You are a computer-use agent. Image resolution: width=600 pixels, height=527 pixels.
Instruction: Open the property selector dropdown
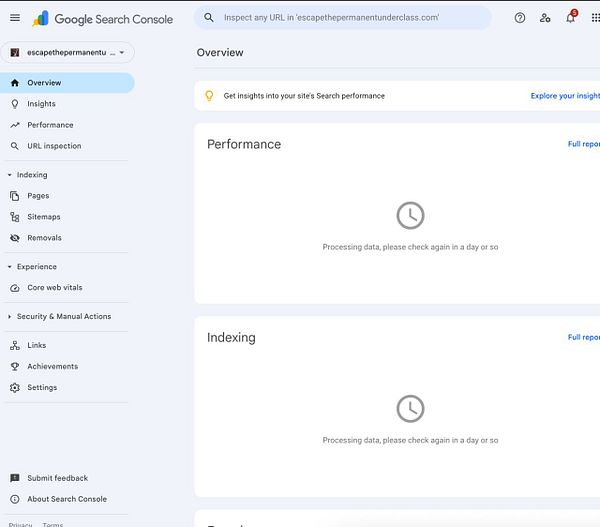tap(67, 52)
